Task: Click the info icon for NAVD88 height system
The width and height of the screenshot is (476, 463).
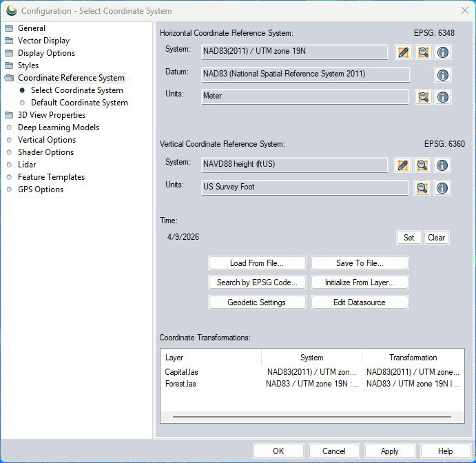Action: (x=442, y=165)
